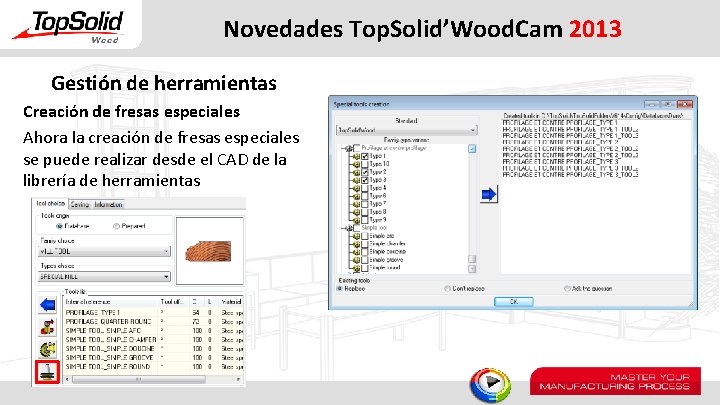The image size is (720, 405).
Task: Select the Database tool origin radio
Action: (x=59, y=226)
